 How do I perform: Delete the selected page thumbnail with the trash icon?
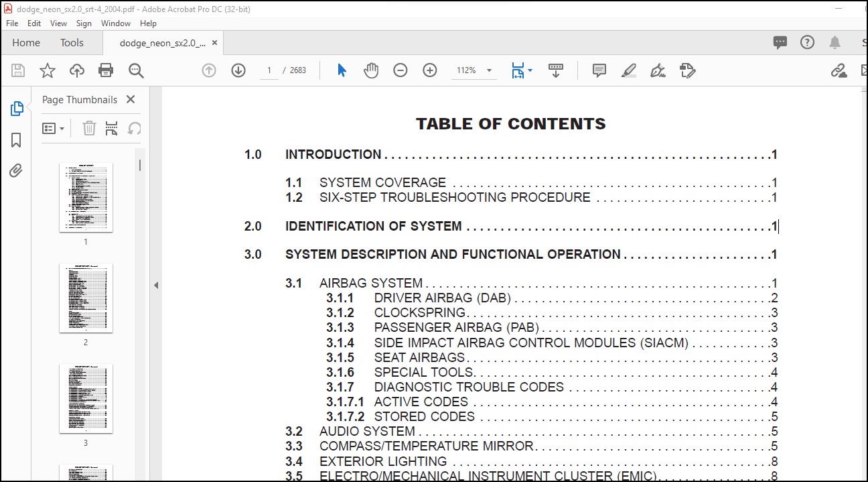click(89, 128)
